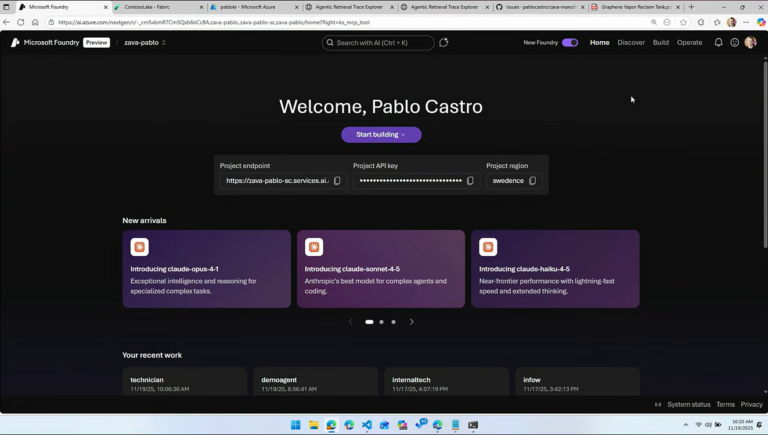Open Introducing claude-haiku-4-5 card

(555, 269)
